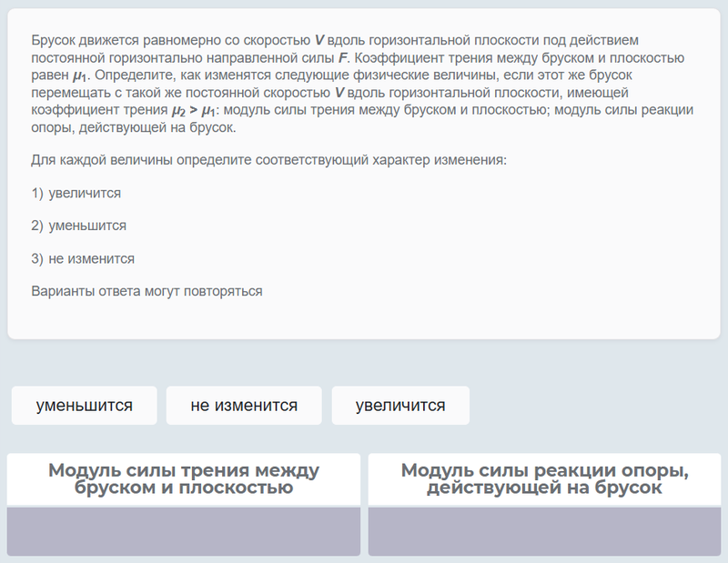
Task: Click the second bold V symbol in line four
Action: pyautogui.click(x=339, y=93)
